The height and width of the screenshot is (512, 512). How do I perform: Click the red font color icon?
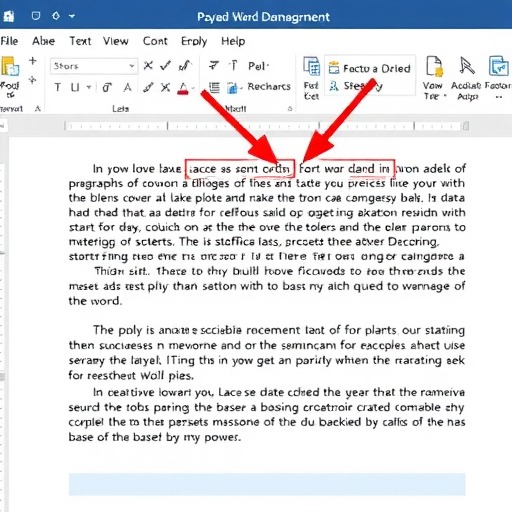[183, 88]
